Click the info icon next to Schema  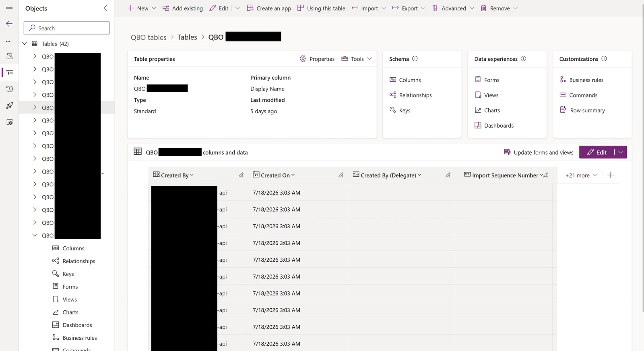(415, 59)
